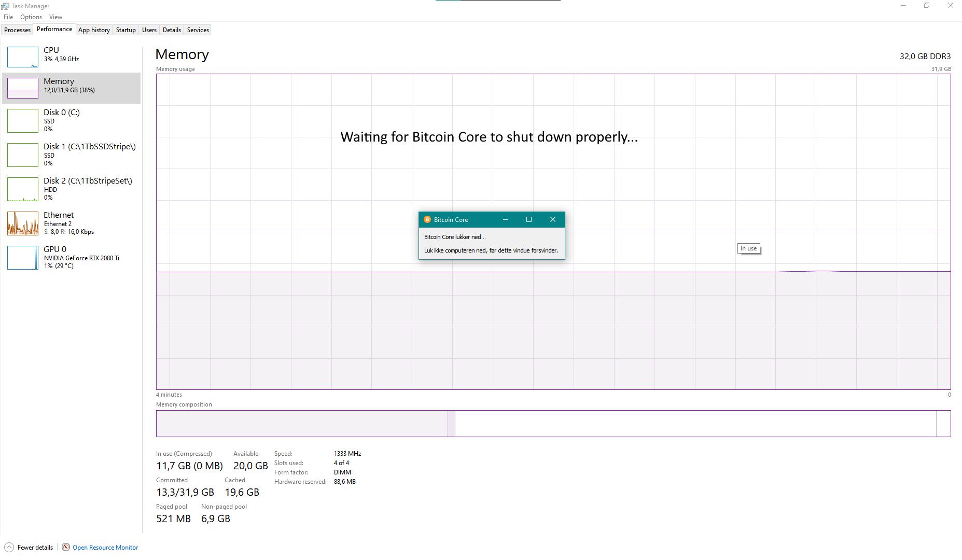Viewport: 962px width, 560px height.
Task: Click the Bitcoin Core orange logo icon
Action: [x=427, y=219]
